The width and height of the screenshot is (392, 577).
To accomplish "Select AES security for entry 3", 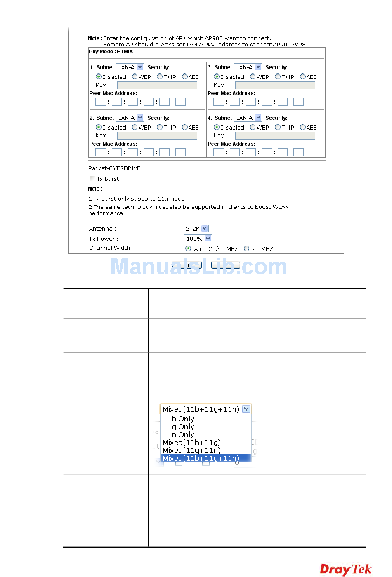I will (x=303, y=76).
